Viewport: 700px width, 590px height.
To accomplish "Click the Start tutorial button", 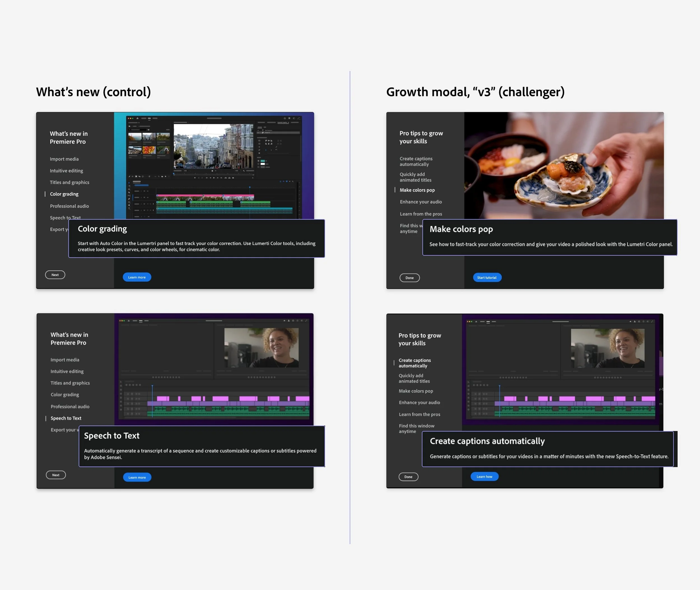I will click(x=487, y=278).
